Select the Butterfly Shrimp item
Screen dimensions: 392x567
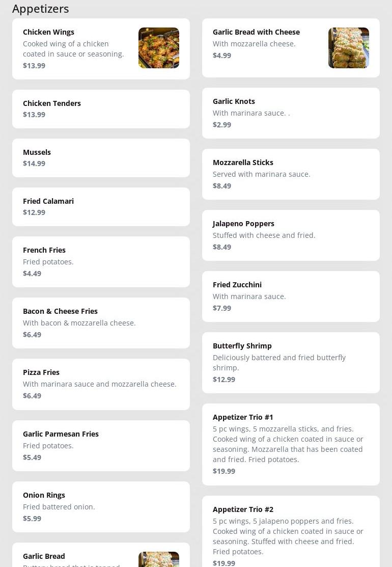pos(291,362)
